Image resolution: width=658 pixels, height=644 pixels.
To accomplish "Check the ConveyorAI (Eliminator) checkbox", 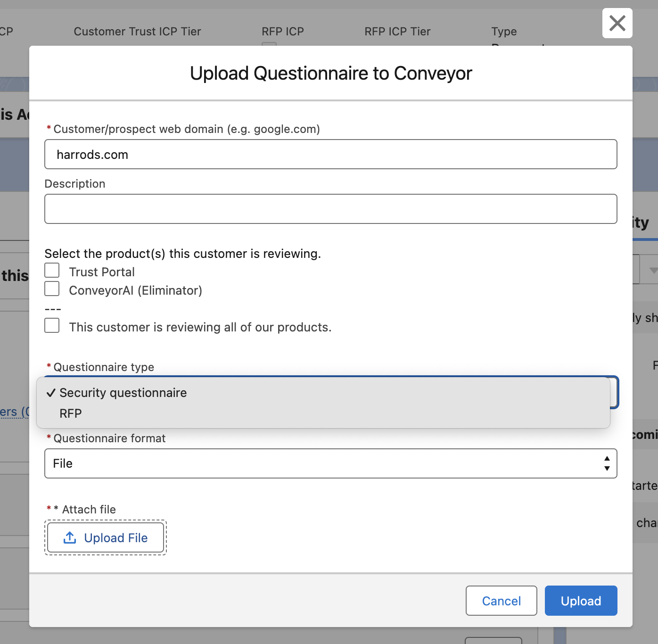I will pyautogui.click(x=52, y=289).
